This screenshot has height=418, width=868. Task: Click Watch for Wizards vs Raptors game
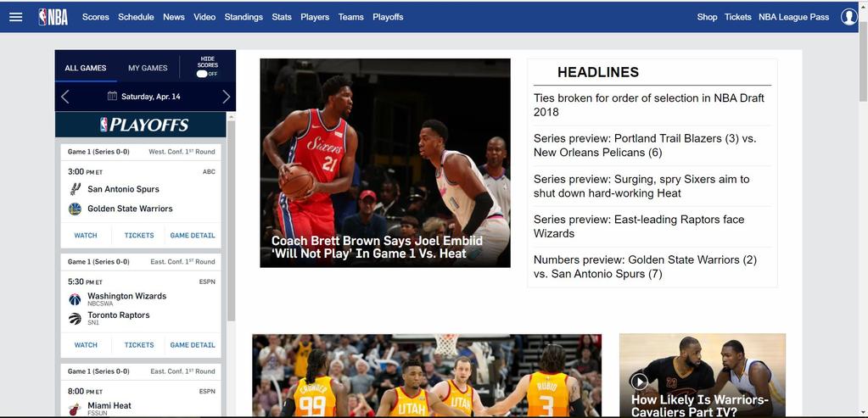pyautogui.click(x=86, y=345)
